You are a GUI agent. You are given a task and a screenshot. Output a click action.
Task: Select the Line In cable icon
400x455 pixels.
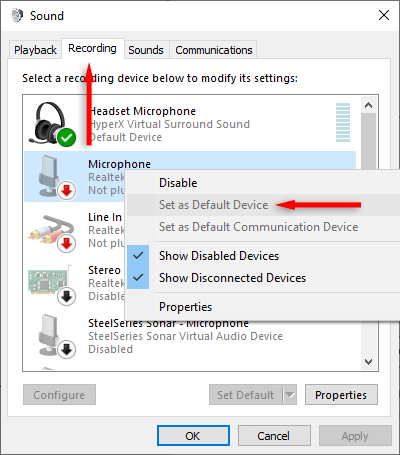tap(51, 232)
